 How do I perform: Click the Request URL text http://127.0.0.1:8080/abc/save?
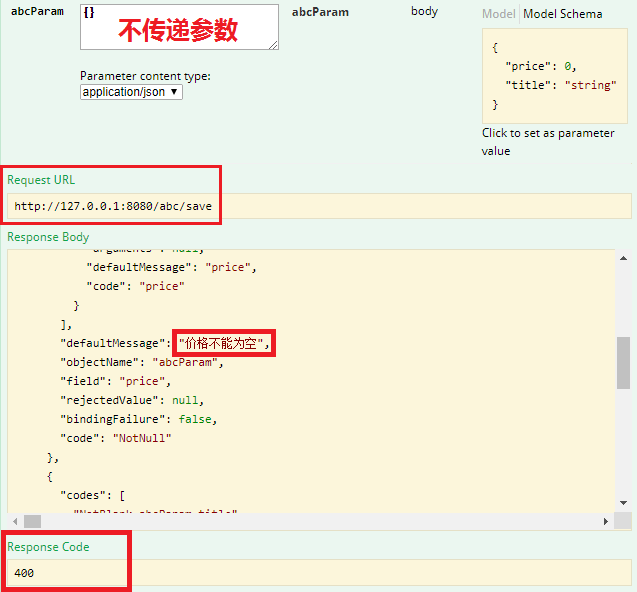click(113, 206)
